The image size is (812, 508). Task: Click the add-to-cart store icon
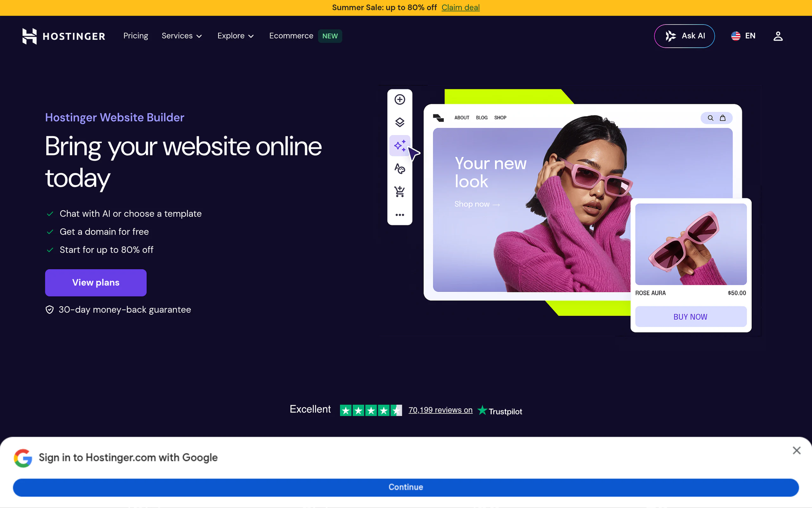[400, 191]
